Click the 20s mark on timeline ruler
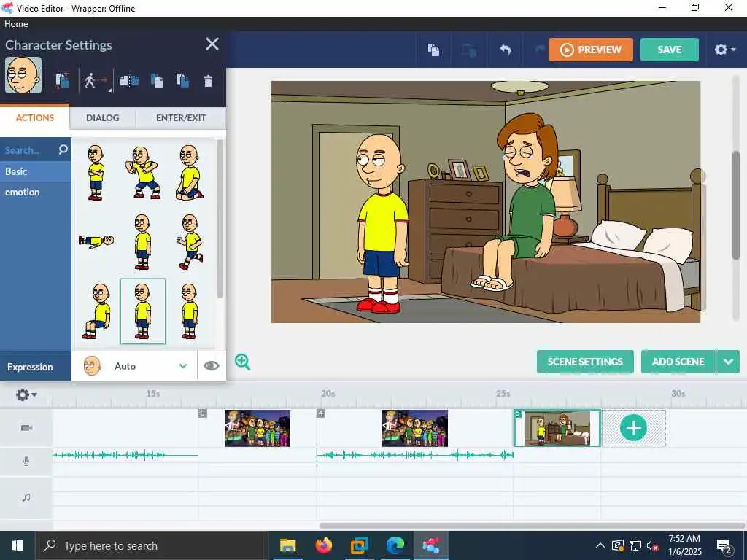This screenshot has width=747, height=560. tap(328, 393)
